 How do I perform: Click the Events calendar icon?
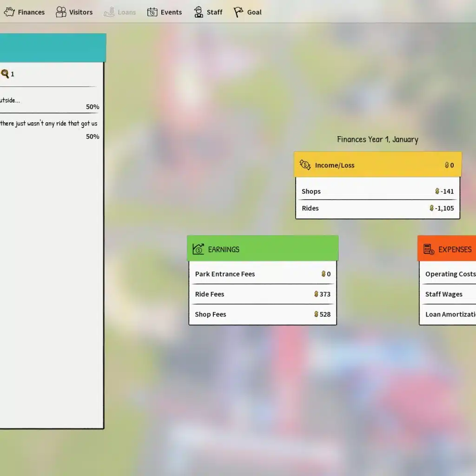click(152, 12)
